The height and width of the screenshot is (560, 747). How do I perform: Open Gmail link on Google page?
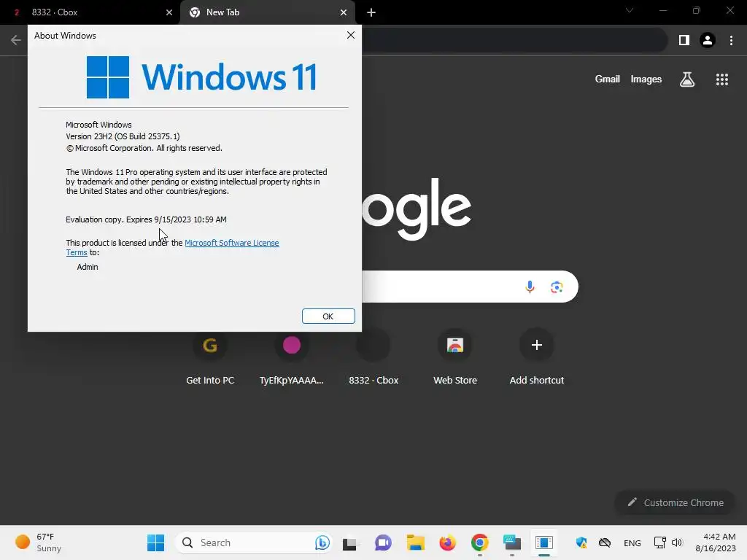pyautogui.click(x=607, y=79)
